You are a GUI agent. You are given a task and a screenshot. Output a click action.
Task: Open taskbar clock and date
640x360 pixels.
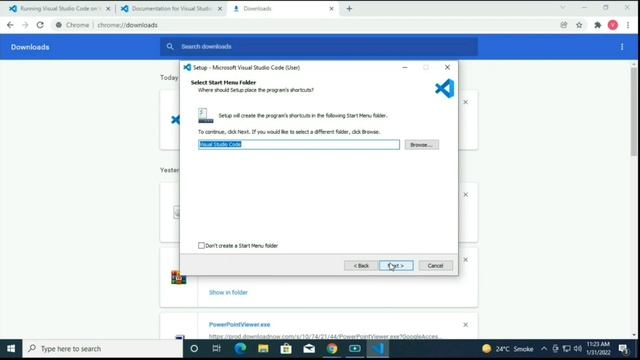(598, 349)
